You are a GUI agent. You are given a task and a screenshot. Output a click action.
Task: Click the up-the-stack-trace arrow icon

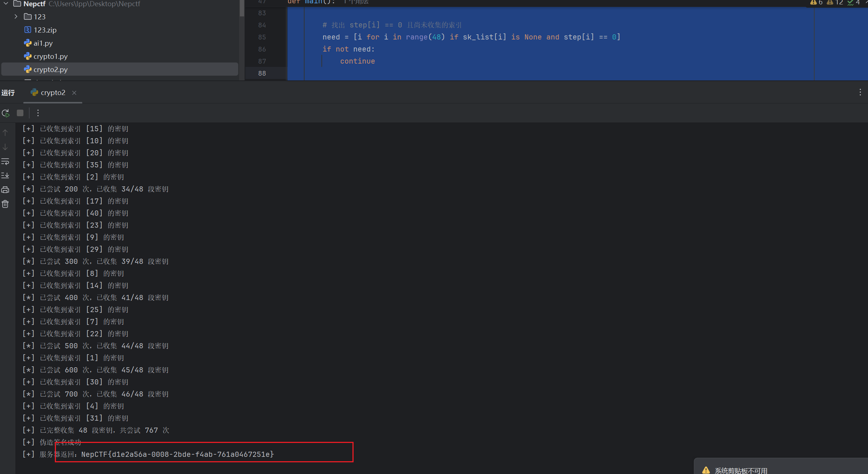[x=5, y=132]
